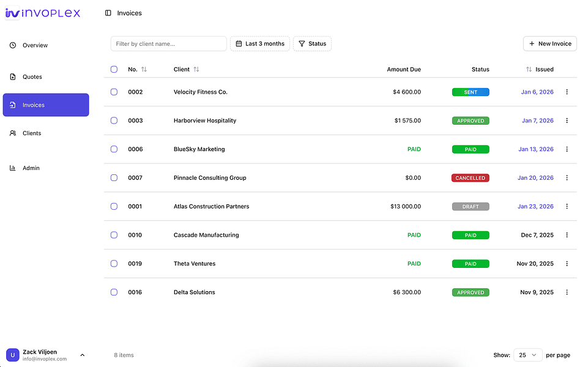Open three-dot menu for Pinnacle Consulting Group

(567, 178)
